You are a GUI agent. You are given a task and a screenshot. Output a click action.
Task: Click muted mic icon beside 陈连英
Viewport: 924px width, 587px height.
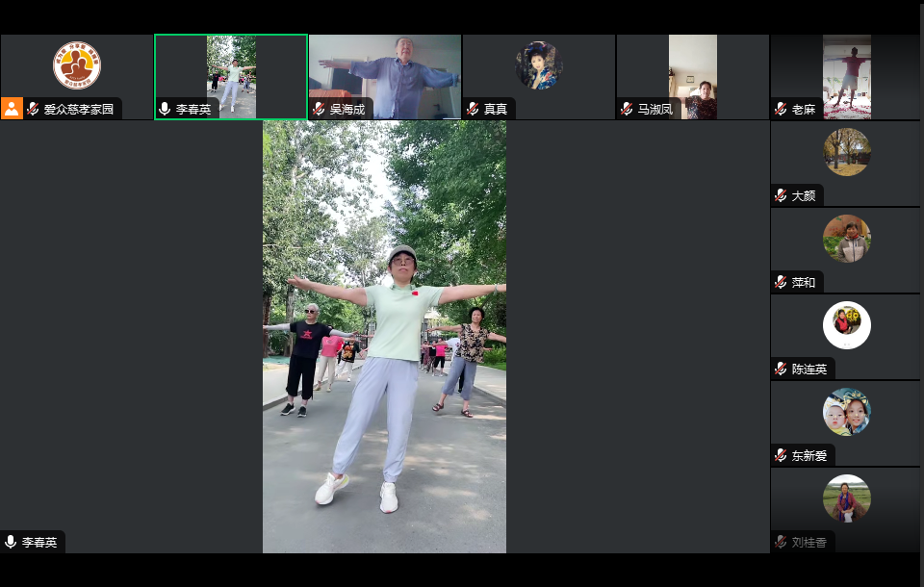point(781,369)
